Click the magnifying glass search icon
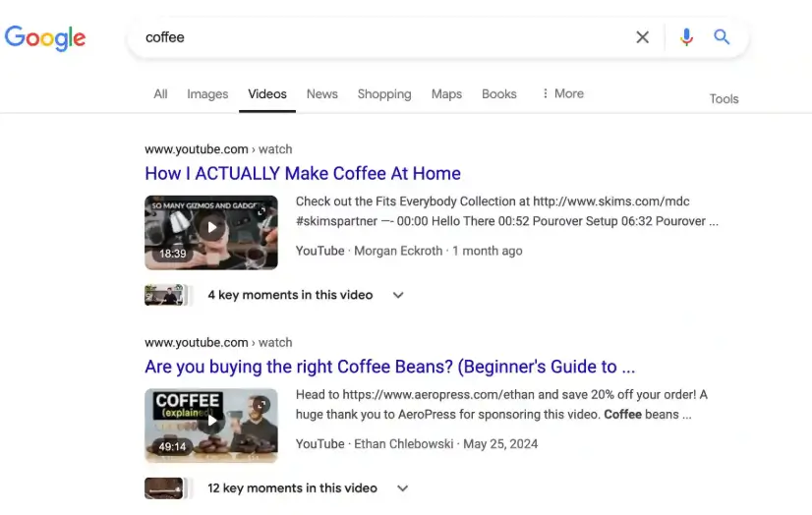 coord(722,37)
